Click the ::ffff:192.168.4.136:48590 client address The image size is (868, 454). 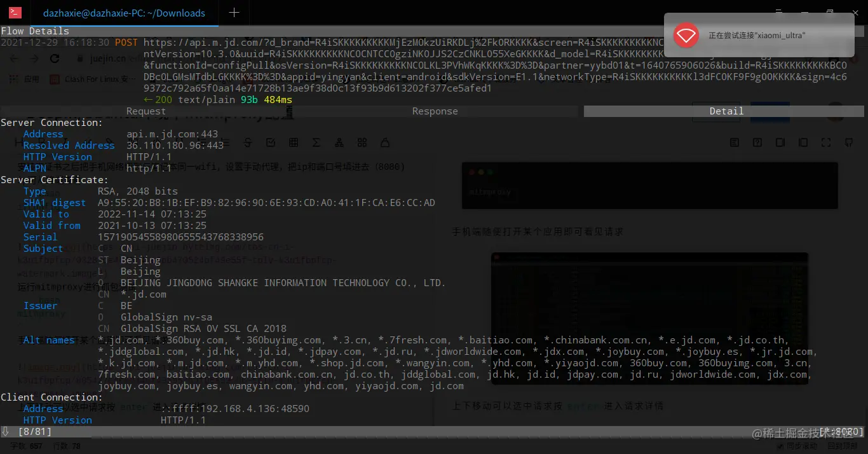235,409
